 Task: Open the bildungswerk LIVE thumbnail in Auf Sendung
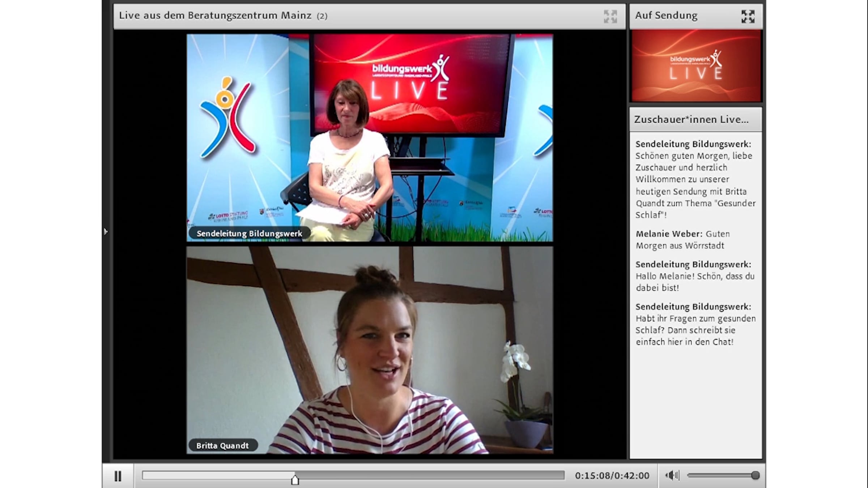[x=696, y=66]
